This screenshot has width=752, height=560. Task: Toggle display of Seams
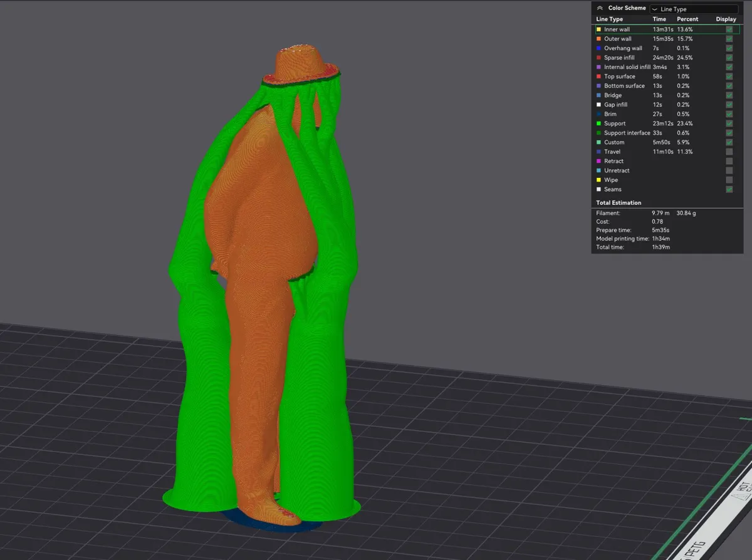click(729, 189)
